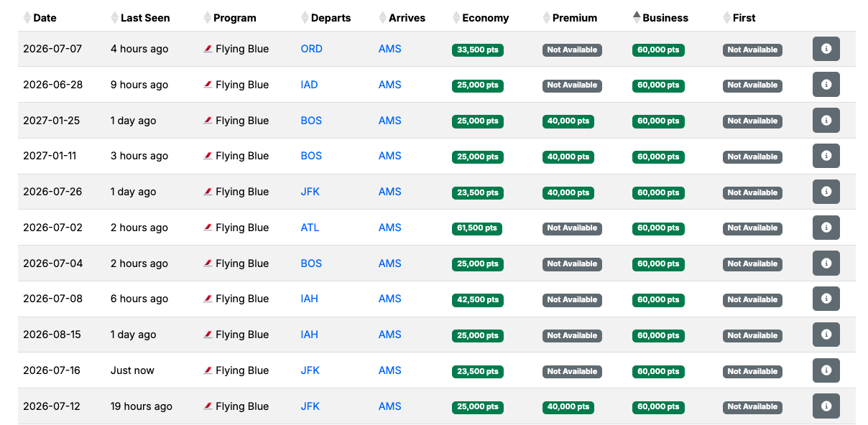Click 60,000 pts business in 2026-08-15 row
The height and width of the screenshot is (425, 868).
tap(658, 335)
